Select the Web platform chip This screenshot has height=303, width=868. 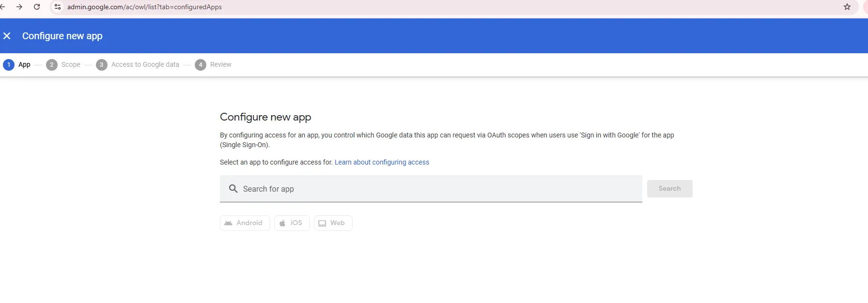coord(333,223)
